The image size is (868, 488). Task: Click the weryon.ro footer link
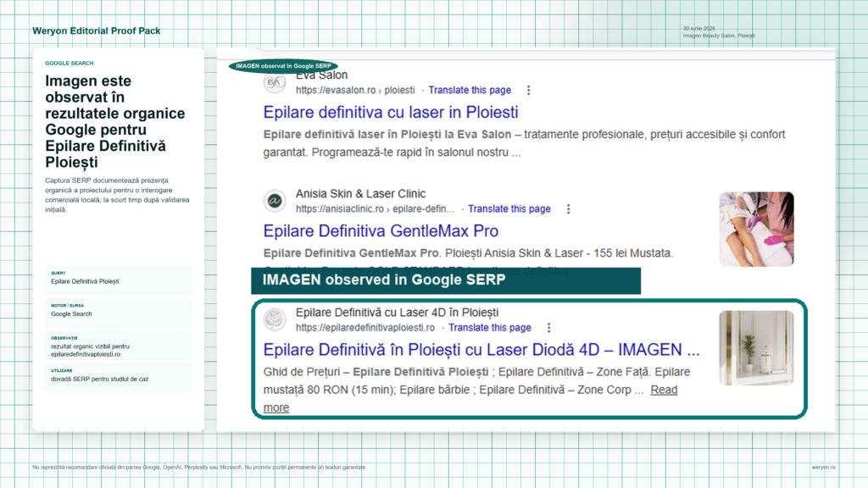click(x=823, y=468)
